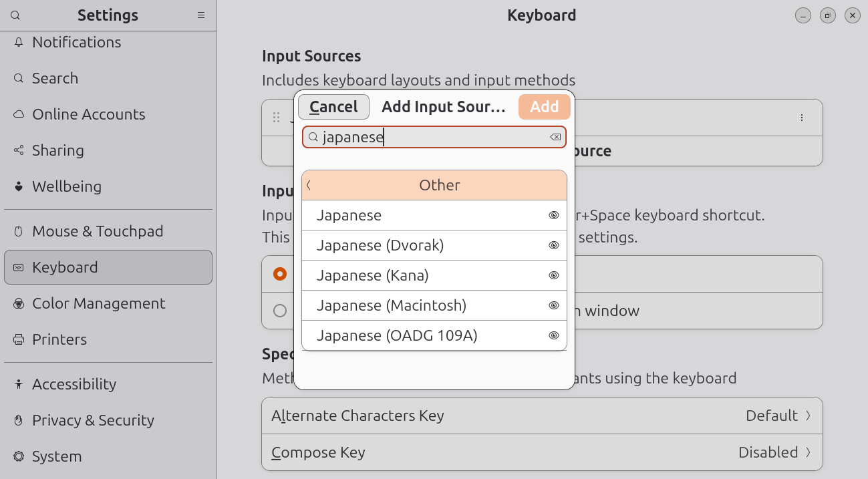Click the Mouse & Touchpad icon
The image size is (868, 479).
19,231
